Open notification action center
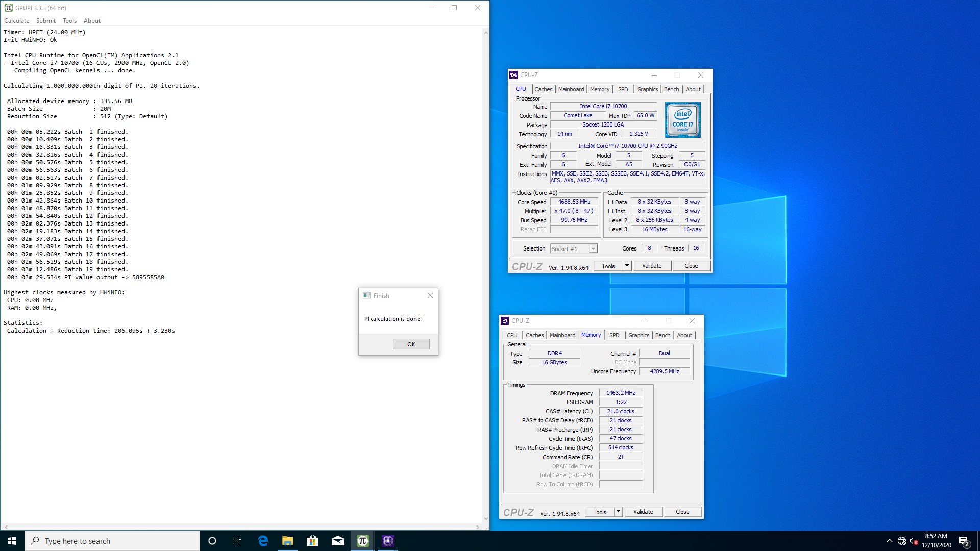Image resolution: width=980 pixels, height=551 pixels. click(x=964, y=541)
